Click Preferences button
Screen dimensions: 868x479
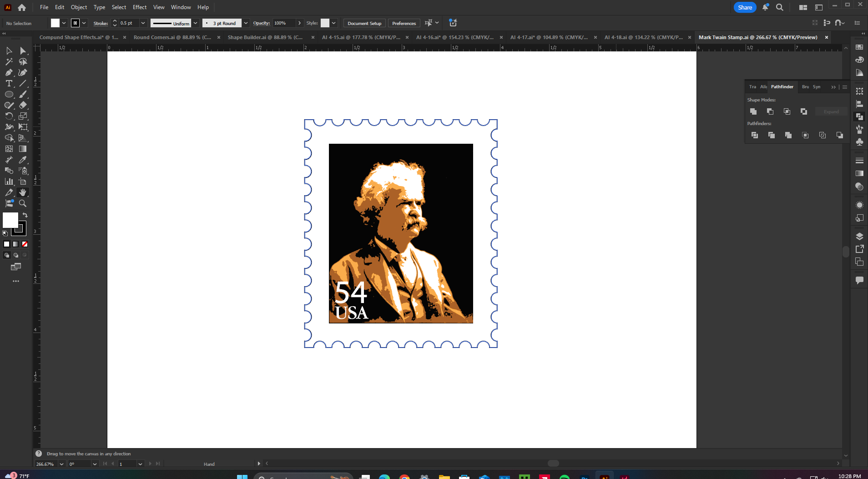(404, 23)
